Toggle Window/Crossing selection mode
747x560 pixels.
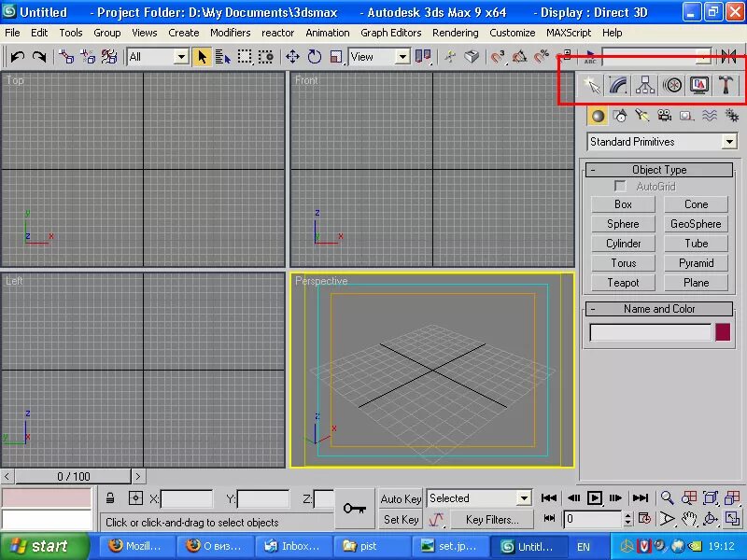[x=266, y=57]
